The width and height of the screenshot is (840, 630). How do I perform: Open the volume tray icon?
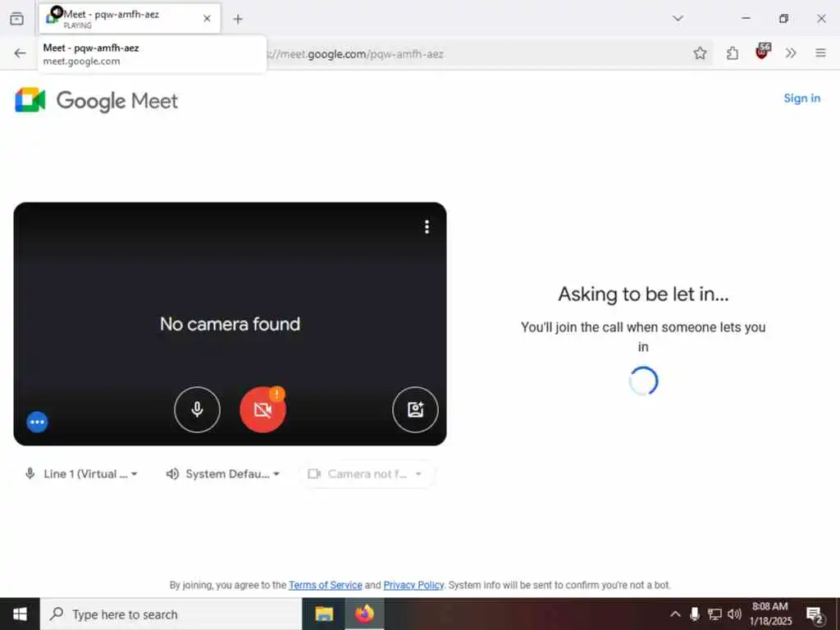click(x=734, y=614)
